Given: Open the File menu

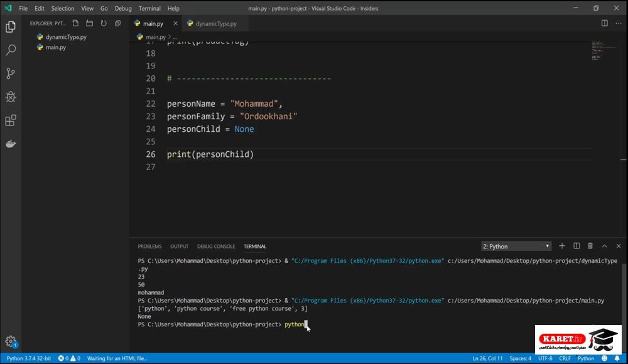Looking at the screenshot, I should pyautogui.click(x=23, y=8).
